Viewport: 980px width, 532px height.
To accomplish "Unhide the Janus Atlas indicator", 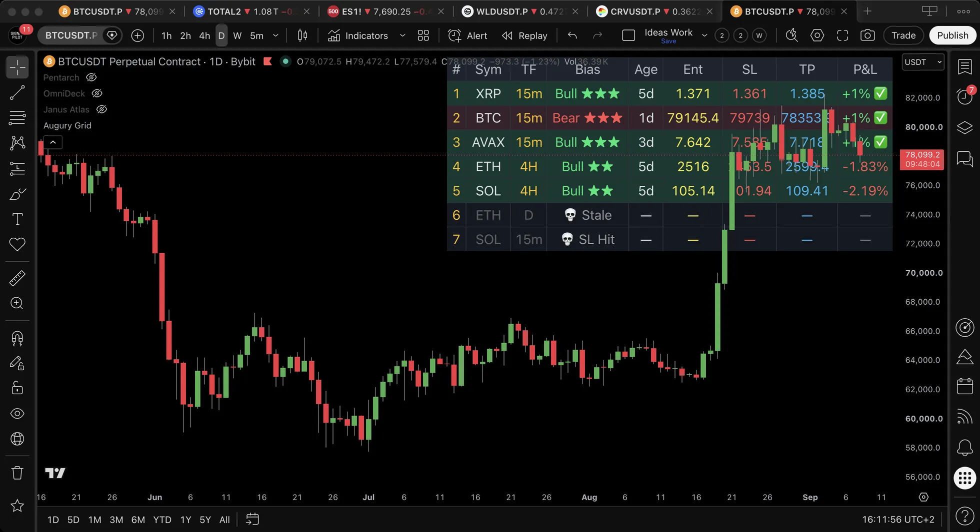I will 101,109.
